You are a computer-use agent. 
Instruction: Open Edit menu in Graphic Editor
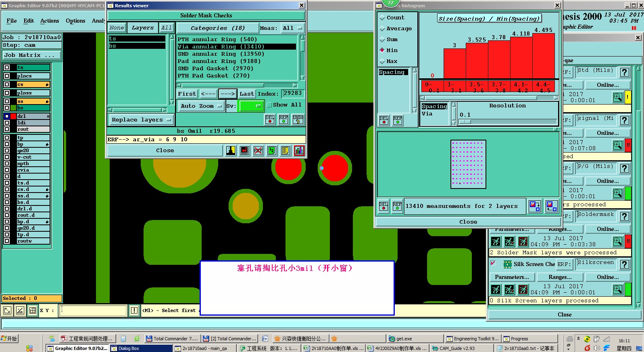point(29,21)
